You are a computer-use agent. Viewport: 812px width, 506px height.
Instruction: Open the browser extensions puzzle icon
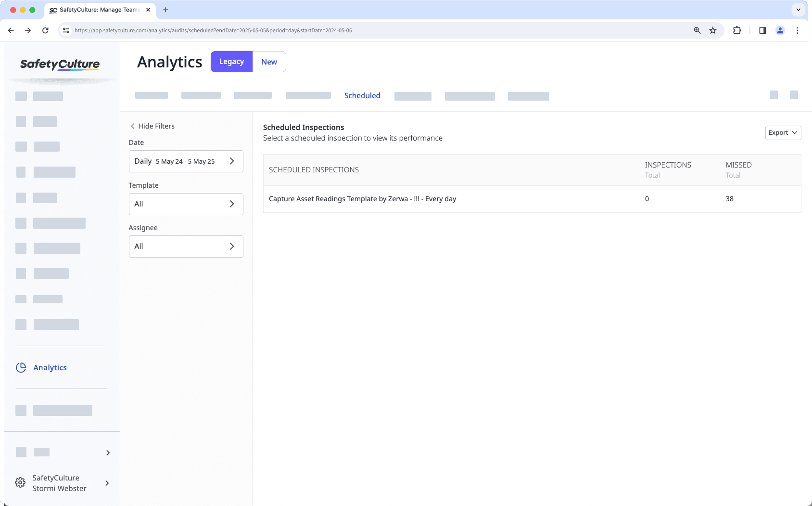tap(737, 30)
